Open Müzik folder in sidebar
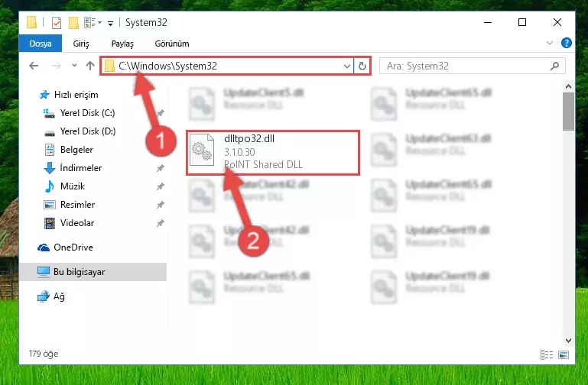The image size is (588, 385). point(64,186)
